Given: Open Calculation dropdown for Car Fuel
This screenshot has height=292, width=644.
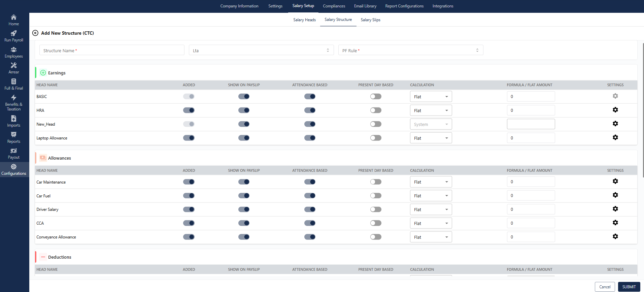Looking at the screenshot, I should [x=431, y=196].
